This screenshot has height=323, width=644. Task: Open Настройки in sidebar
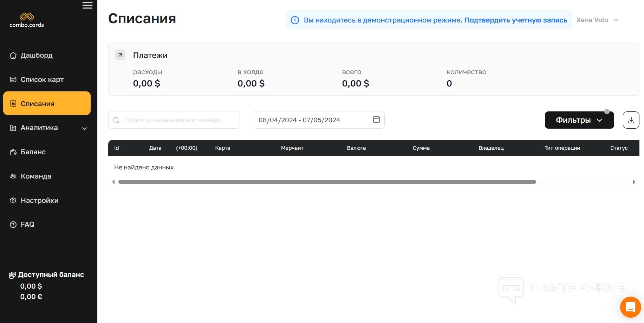pyautogui.click(x=39, y=201)
